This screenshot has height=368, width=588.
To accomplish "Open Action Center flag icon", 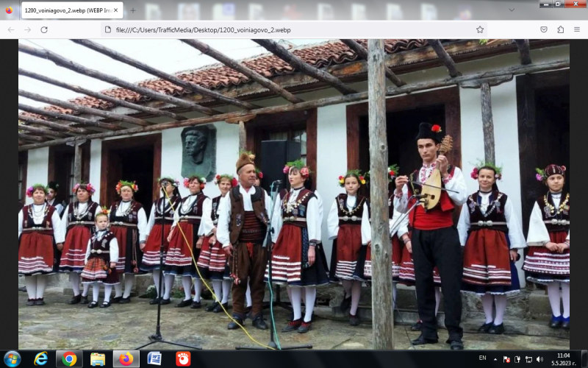I will [x=506, y=359].
